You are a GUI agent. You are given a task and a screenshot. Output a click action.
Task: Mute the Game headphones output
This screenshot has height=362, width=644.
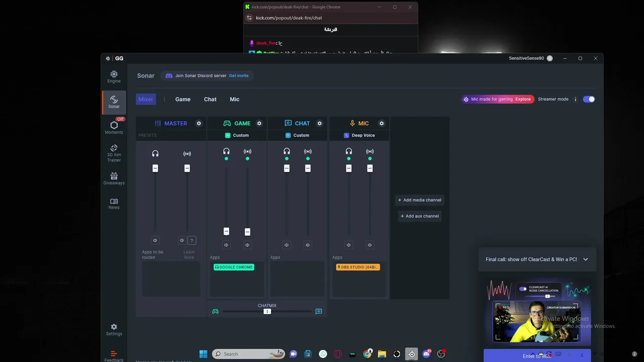226,245
